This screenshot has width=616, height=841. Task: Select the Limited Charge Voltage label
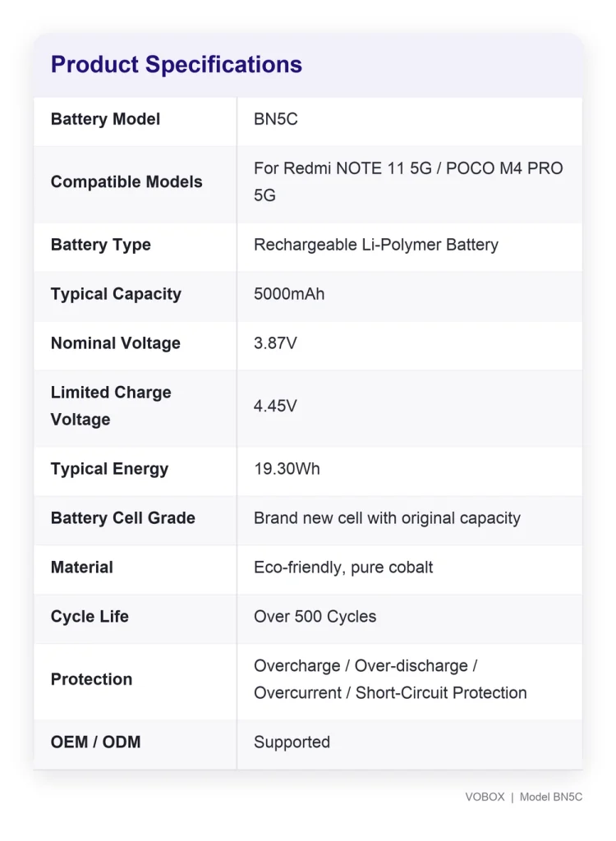pos(111,406)
